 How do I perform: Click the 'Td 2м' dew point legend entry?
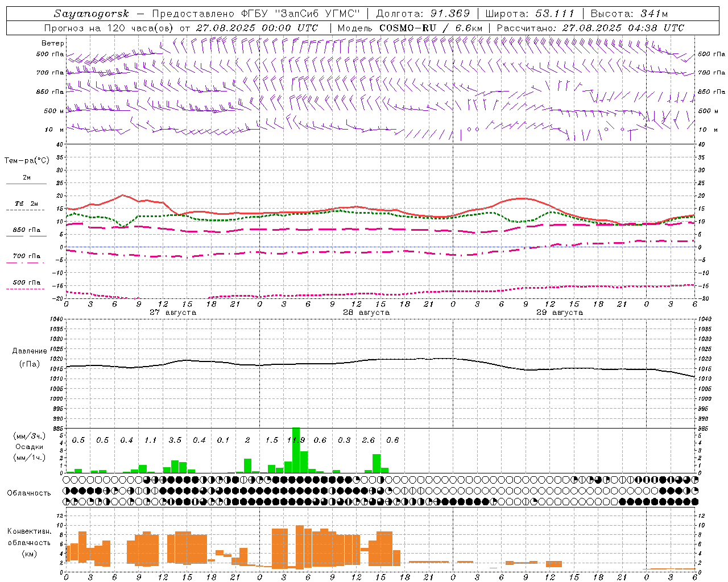[x=26, y=203]
